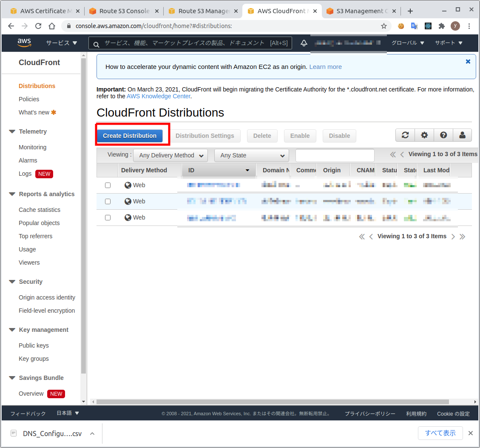The height and width of the screenshot is (448, 480).
Task: Expand the DNS_Configu csv download options
Action: (92, 434)
